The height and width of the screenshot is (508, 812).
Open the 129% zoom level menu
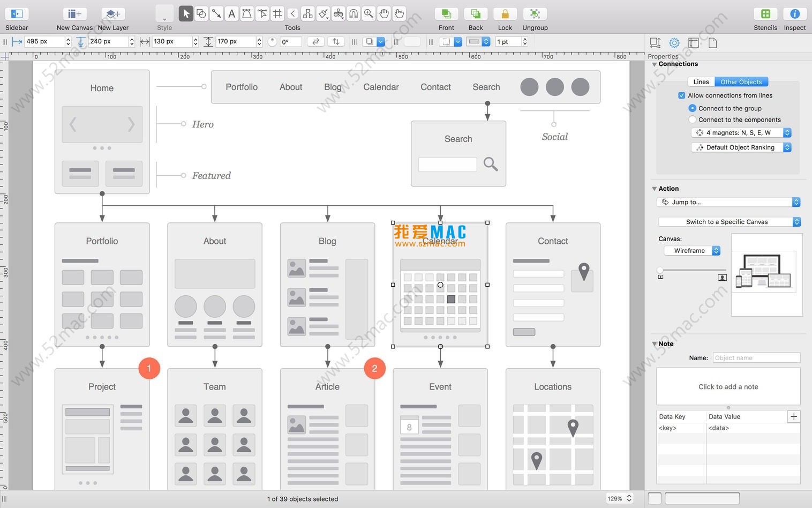pos(620,498)
